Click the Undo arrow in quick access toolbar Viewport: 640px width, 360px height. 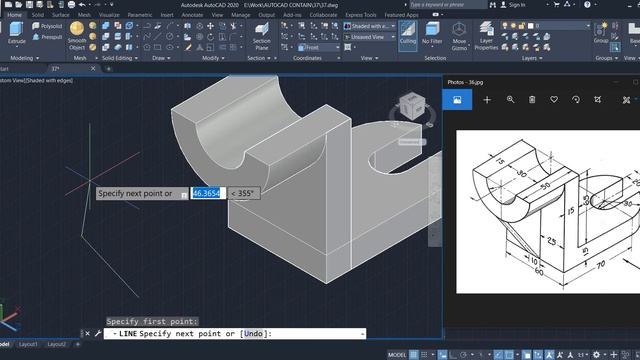click(x=82, y=5)
